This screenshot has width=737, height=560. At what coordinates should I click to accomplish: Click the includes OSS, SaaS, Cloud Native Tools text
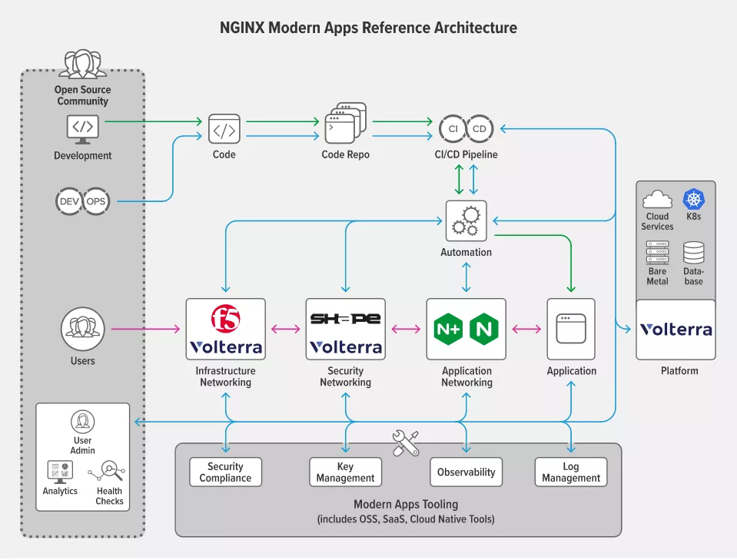click(406, 519)
